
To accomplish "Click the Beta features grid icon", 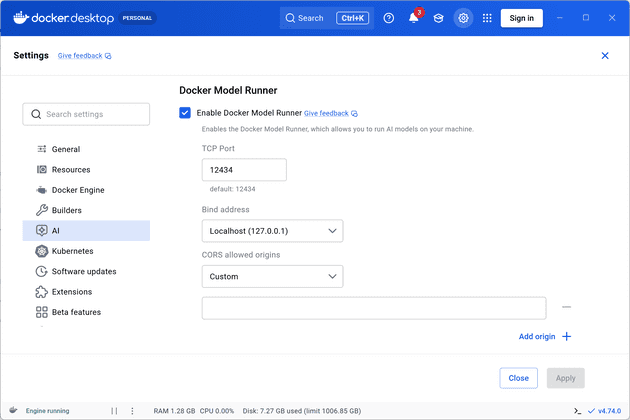I will tap(42, 312).
